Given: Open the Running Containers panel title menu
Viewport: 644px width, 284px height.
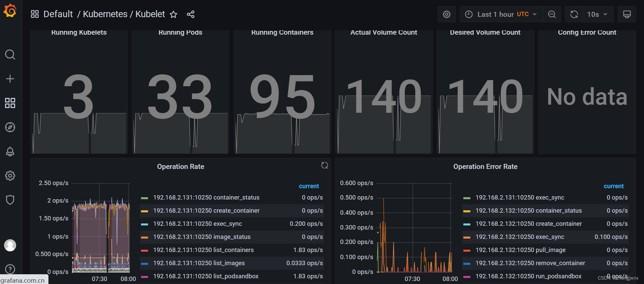Looking at the screenshot, I should 282,32.
